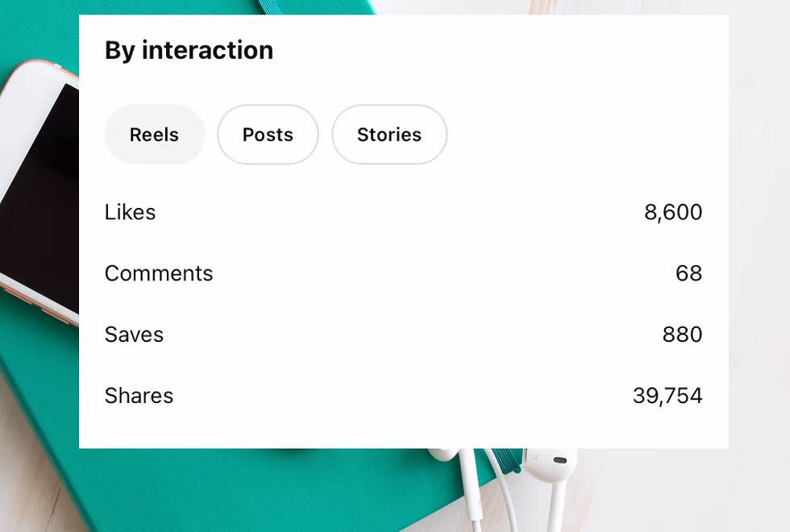The height and width of the screenshot is (532, 790).
Task: Click the white wooden background on the right
Action: 759,242
